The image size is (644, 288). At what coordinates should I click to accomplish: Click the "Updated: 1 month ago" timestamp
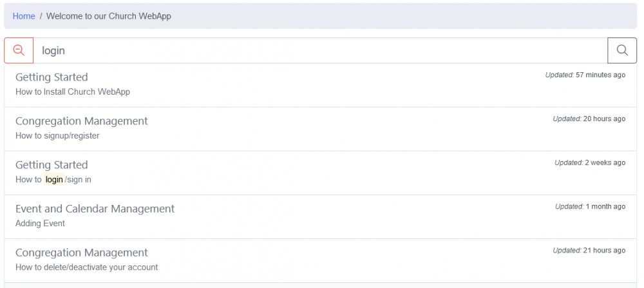(590, 206)
